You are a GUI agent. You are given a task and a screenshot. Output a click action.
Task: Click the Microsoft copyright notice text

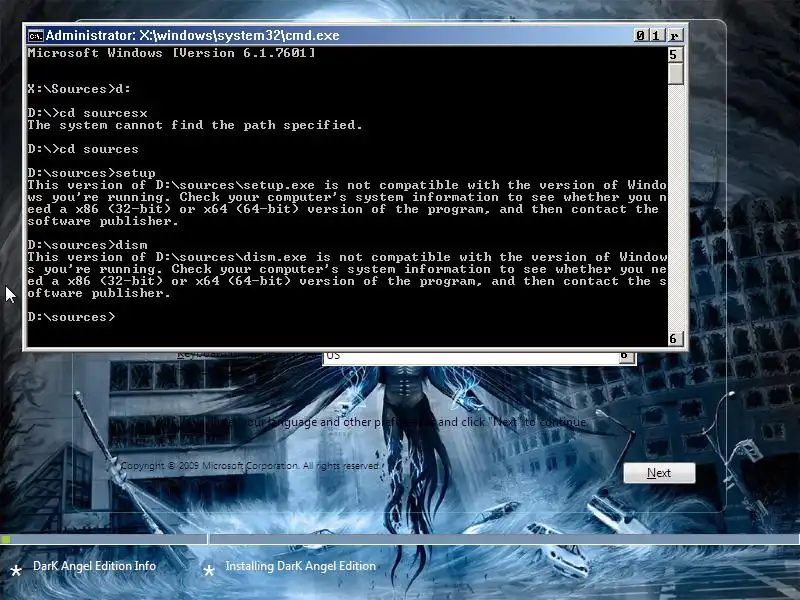250,466
